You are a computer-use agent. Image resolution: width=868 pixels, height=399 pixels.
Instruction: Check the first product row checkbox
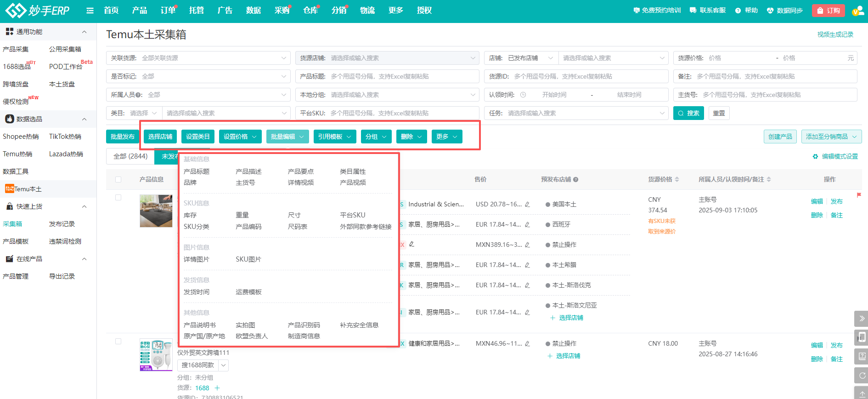(x=118, y=198)
